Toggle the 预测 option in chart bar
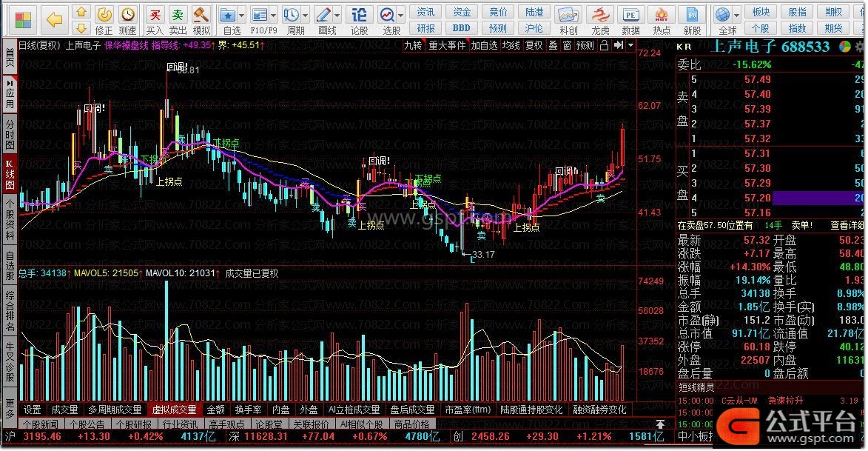This screenshot has height=451, width=868. click(x=585, y=45)
